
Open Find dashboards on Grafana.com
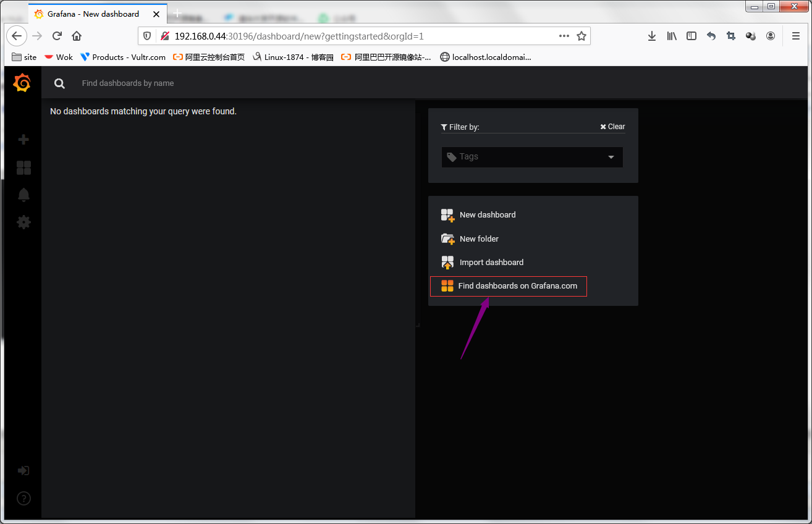coord(509,286)
